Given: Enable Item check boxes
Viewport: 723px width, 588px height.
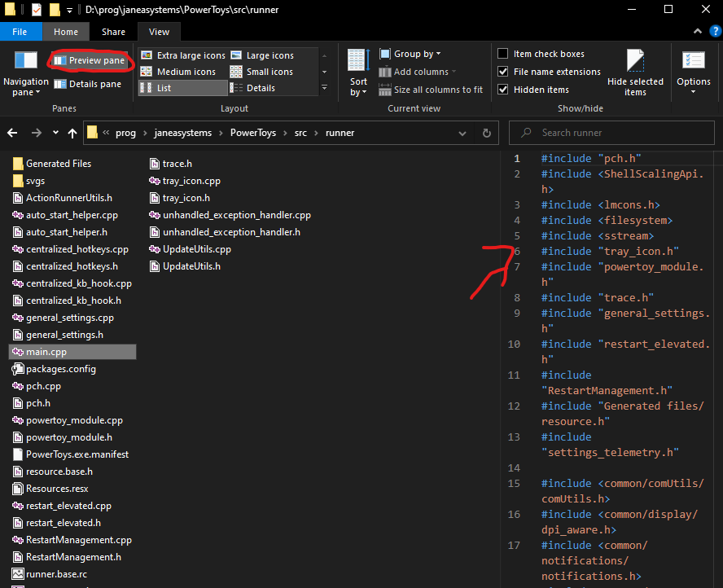Looking at the screenshot, I should [502, 54].
